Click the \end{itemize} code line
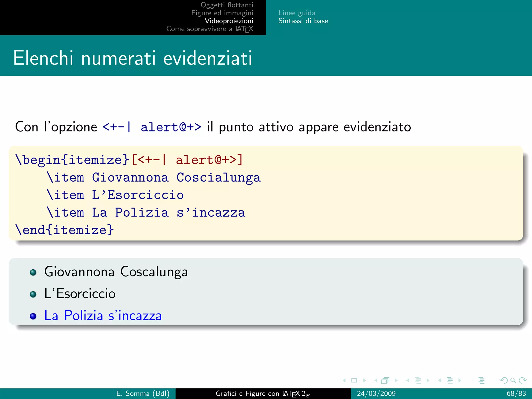This screenshot has height=399, width=532. [x=64, y=230]
